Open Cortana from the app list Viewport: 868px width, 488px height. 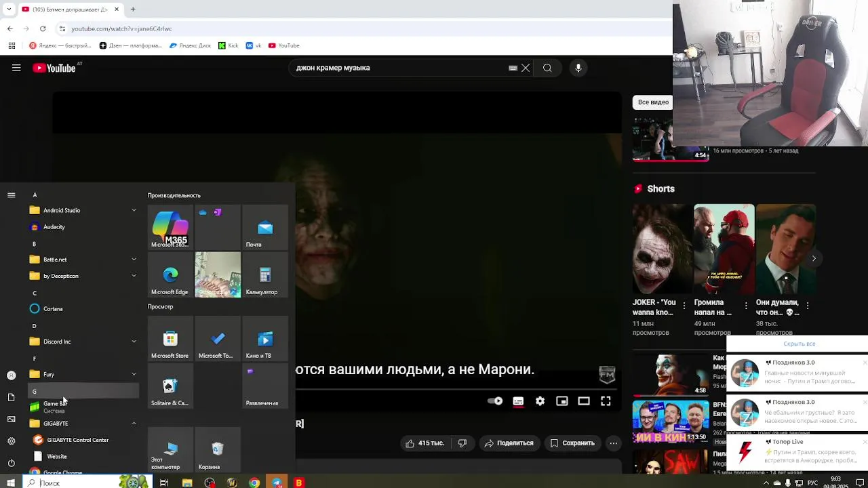click(x=83, y=309)
